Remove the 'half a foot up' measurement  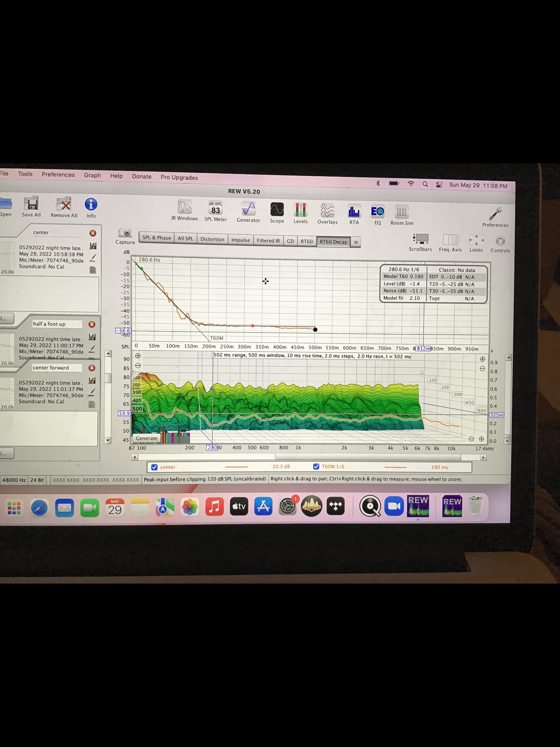[x=92, y=324]
